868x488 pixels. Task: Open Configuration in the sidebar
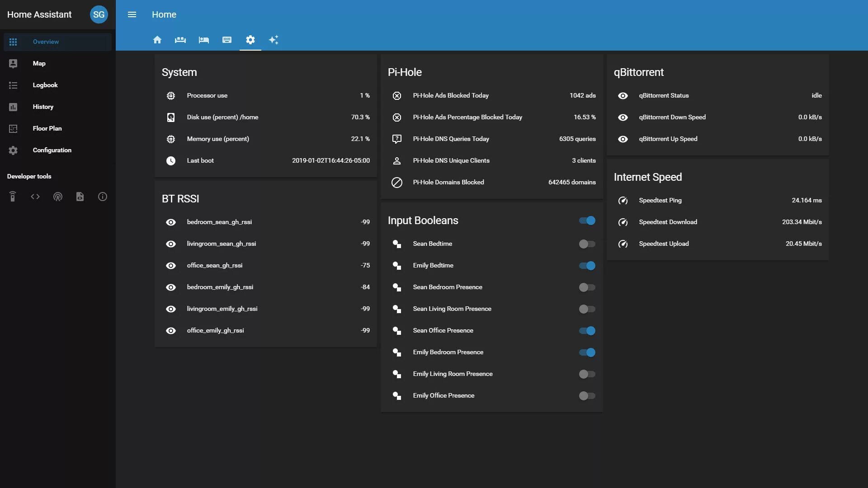(x=52, y=150)
